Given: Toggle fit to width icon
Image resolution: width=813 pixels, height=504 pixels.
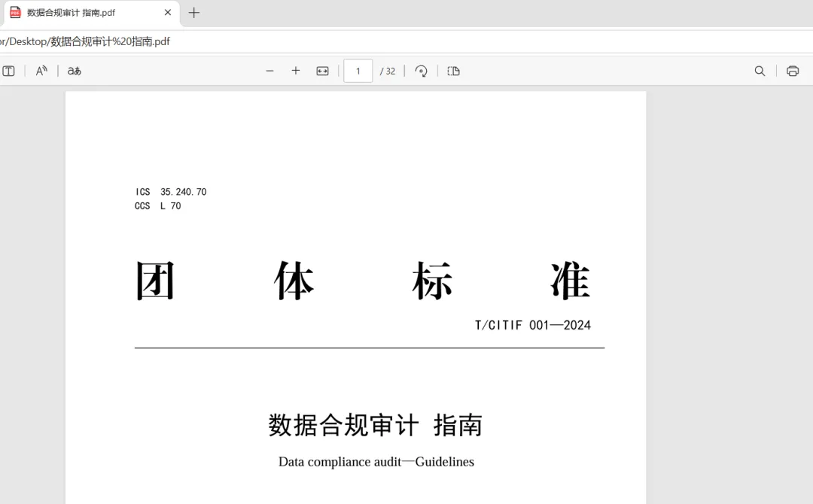Looking at the screenshot, I should [x=322, y=71].
